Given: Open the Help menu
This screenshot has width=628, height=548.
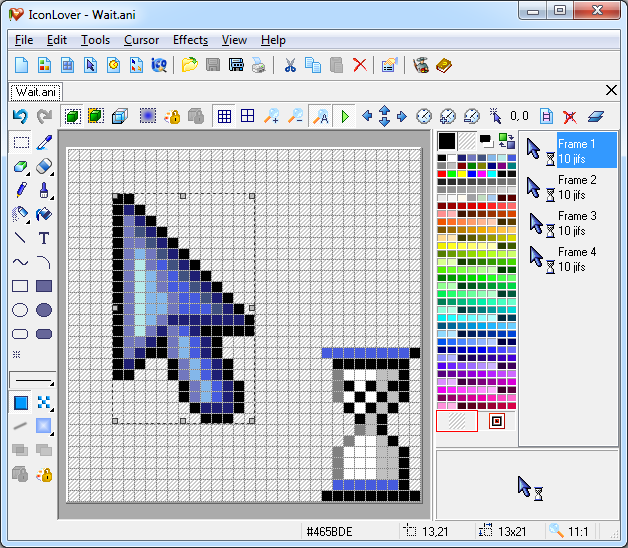Looking at the screenshot, I should 273,40.
